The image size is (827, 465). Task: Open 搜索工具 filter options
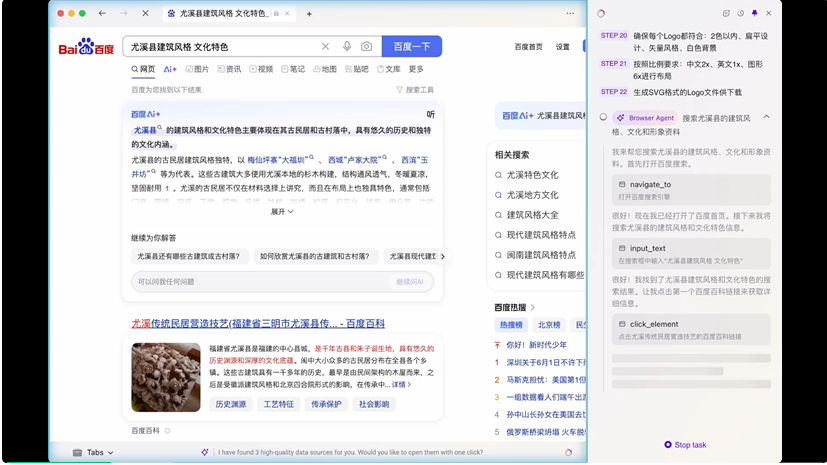tap(415, 90)
